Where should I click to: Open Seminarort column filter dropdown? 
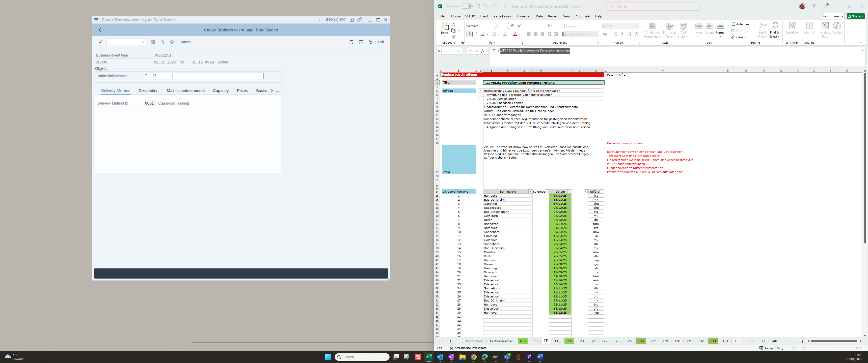point(530,192)
